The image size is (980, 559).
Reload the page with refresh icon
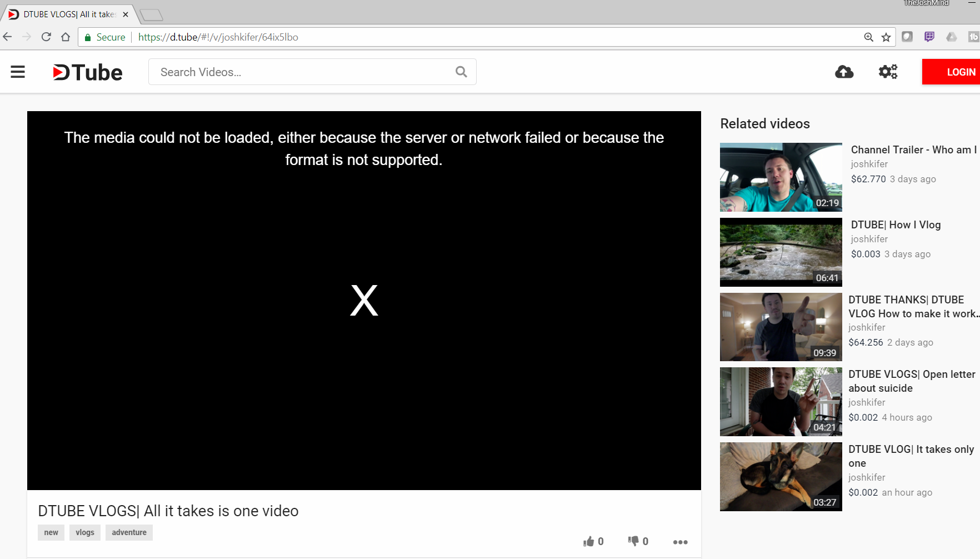click(46, 37)
